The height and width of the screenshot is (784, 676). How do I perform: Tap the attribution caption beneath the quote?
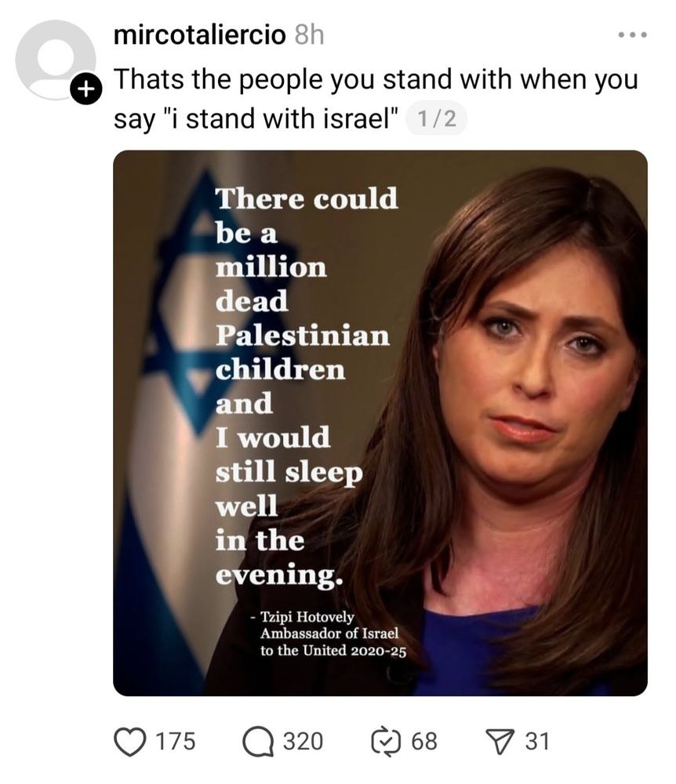coord(329,633)
